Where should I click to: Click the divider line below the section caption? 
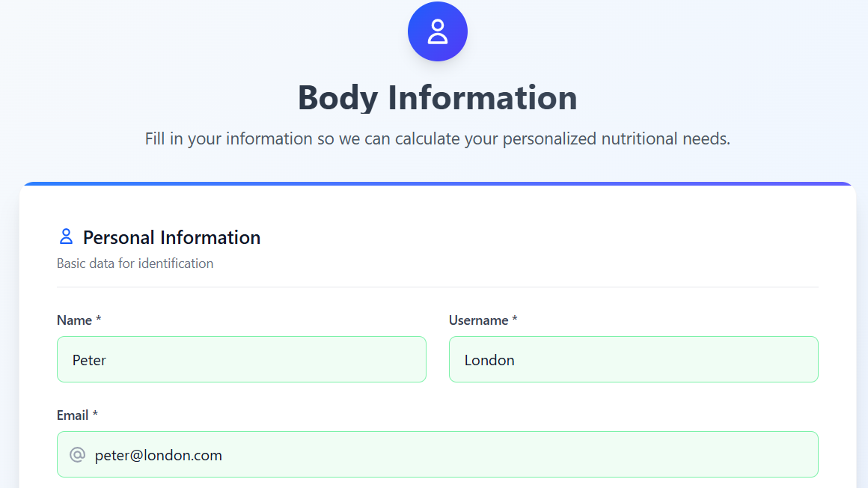438,287
